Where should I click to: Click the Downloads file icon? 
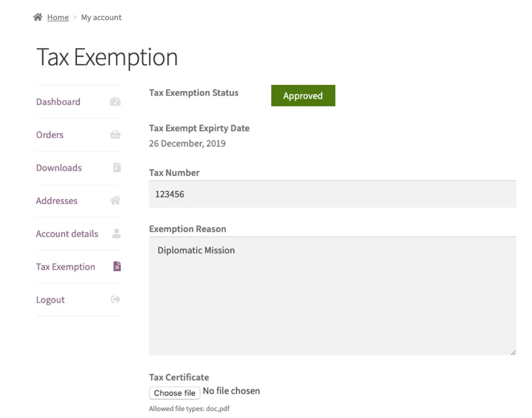pos(117,167)
